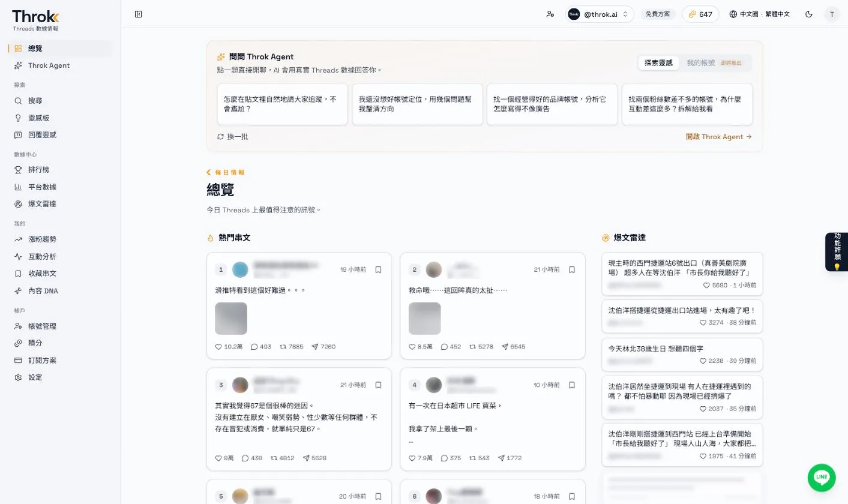Bookmark hot post number 4
The height and width of the screenshot is (504, 848).
[x=572, y=385]
